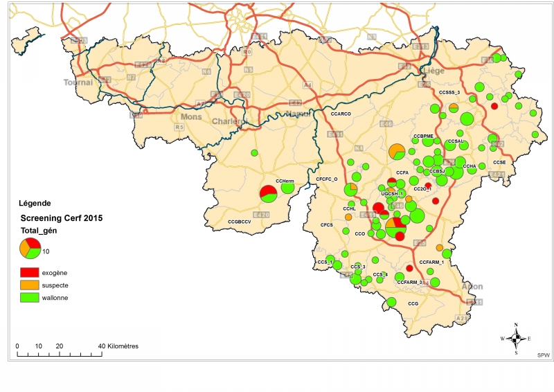The height and width of the screenshot is (392, 554).
Task: Select the orange-green pie chart below CCBPME
Action: click(x=397, y=151)
